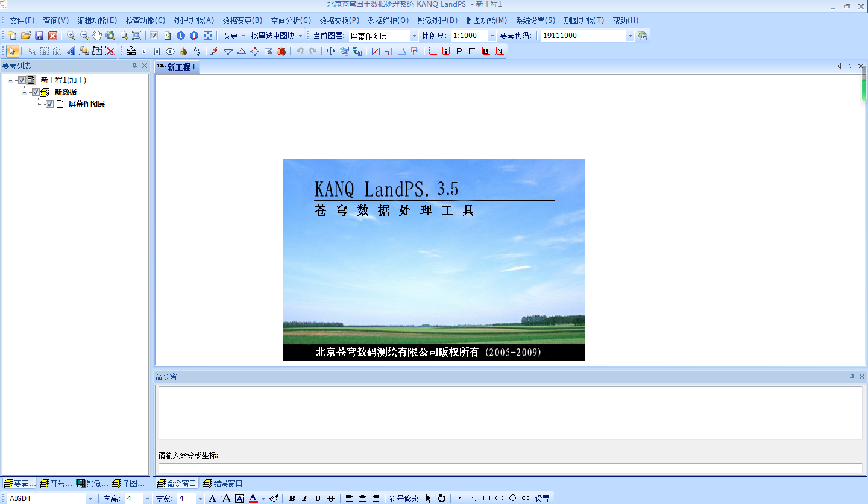The image size is (868, 504).
Task: Select the Pen drawing tool
Action: coord(213,51)
